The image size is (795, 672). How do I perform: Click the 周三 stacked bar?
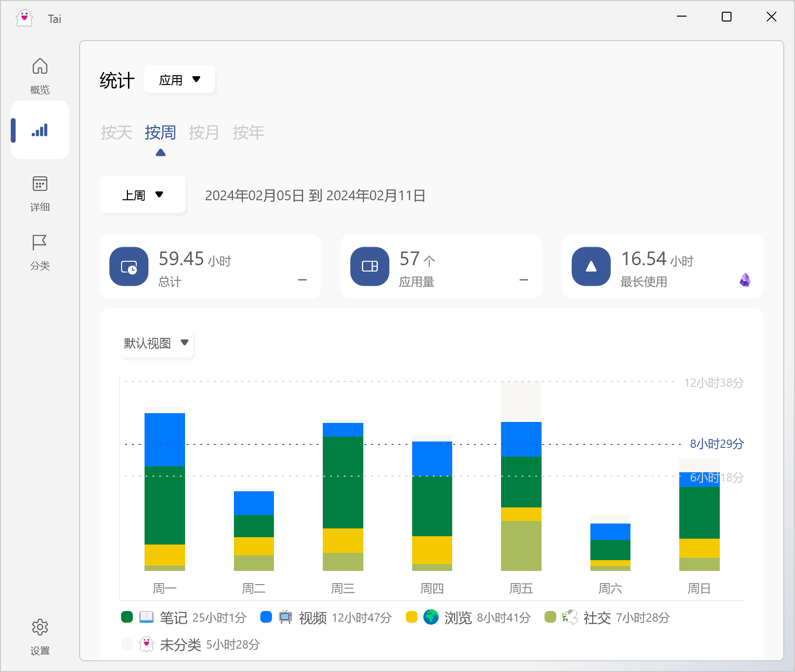coord(343,496)
